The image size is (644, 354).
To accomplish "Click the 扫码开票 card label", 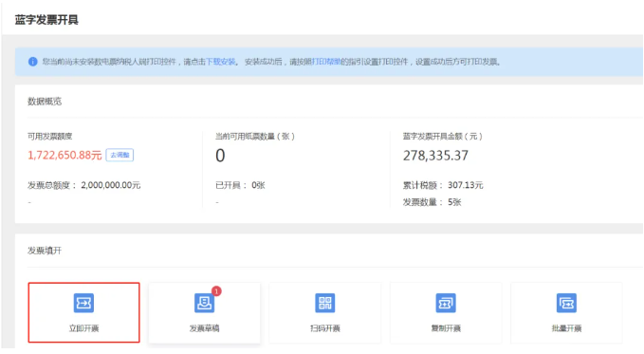I will pyautogui.click(x=325, y=328).
